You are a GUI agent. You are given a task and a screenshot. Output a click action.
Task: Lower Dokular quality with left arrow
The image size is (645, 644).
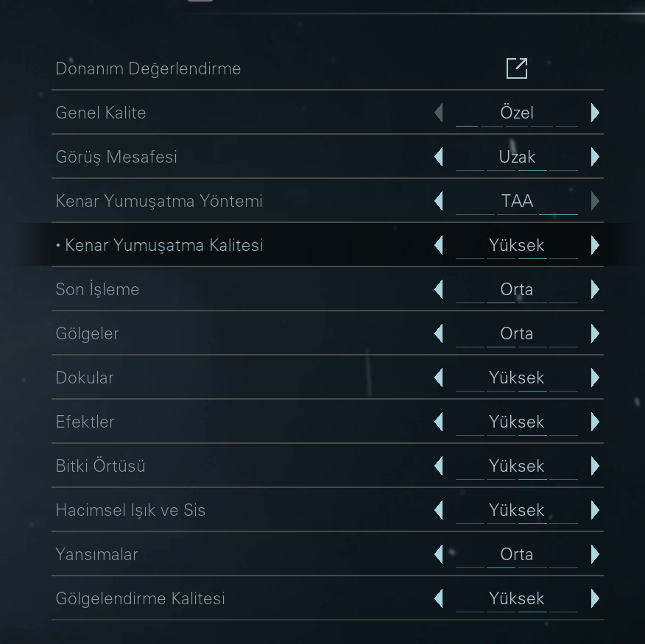pyautogui.click(x=439, y=378)
